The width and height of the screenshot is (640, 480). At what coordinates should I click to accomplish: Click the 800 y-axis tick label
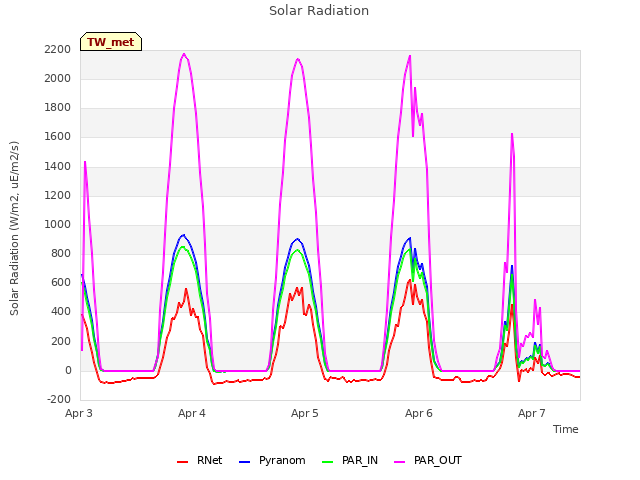[x=61, y=253]
